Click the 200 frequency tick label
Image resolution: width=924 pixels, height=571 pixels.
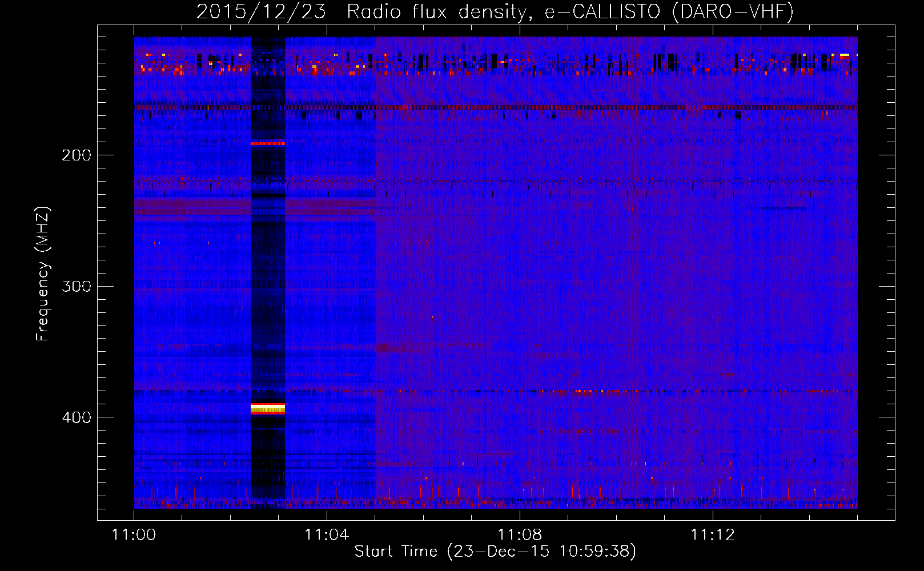pyautogui.click(x=77, y=155)
